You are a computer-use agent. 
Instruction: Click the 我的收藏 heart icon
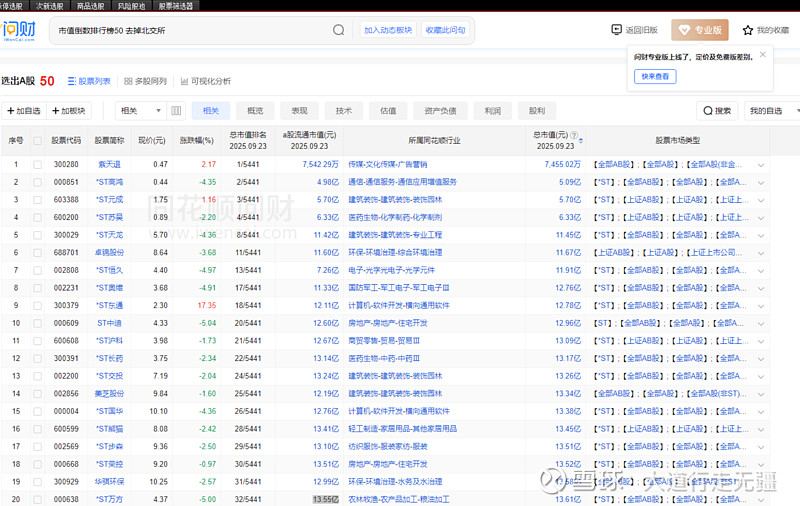[x=748, y=31]
